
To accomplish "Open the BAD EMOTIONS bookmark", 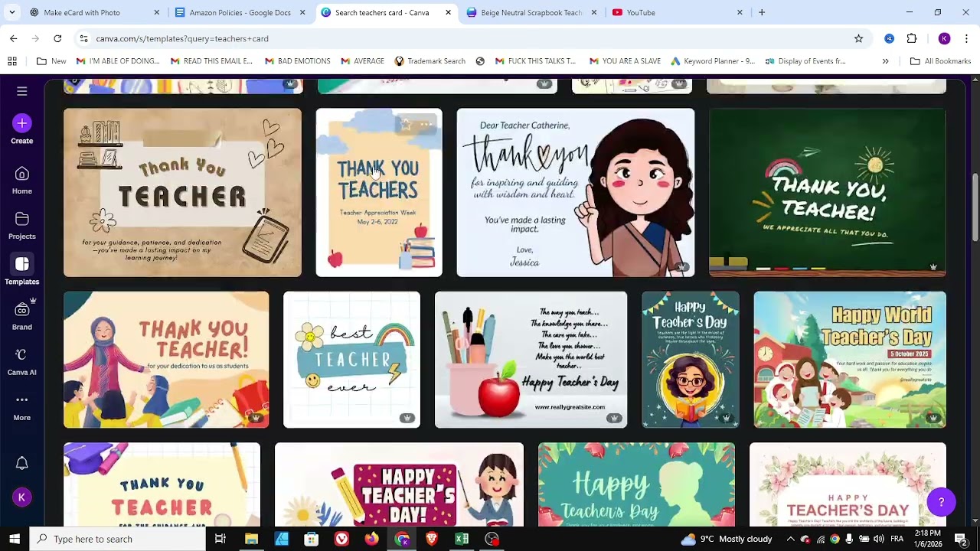I will click(x=297, y=61).
